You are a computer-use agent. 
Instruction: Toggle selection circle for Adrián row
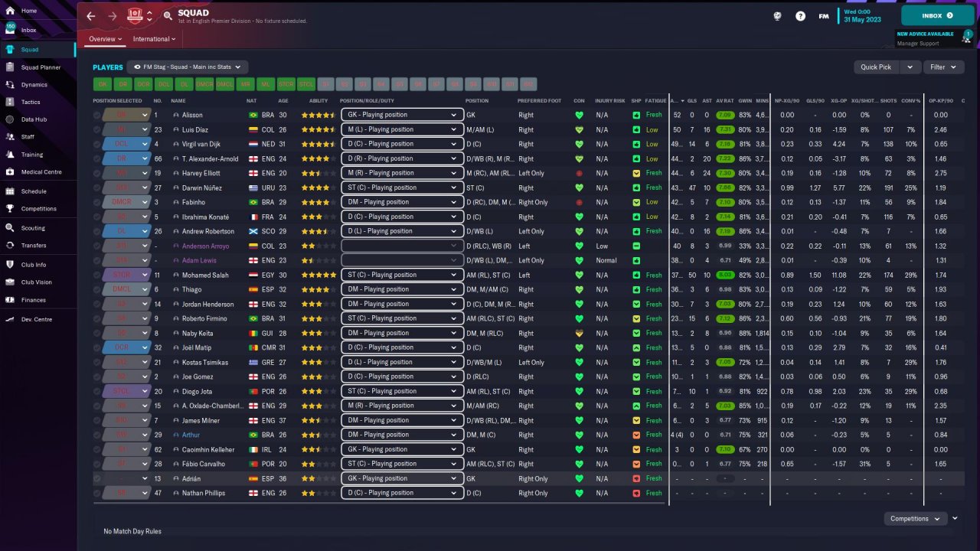(x=97, y=478)
